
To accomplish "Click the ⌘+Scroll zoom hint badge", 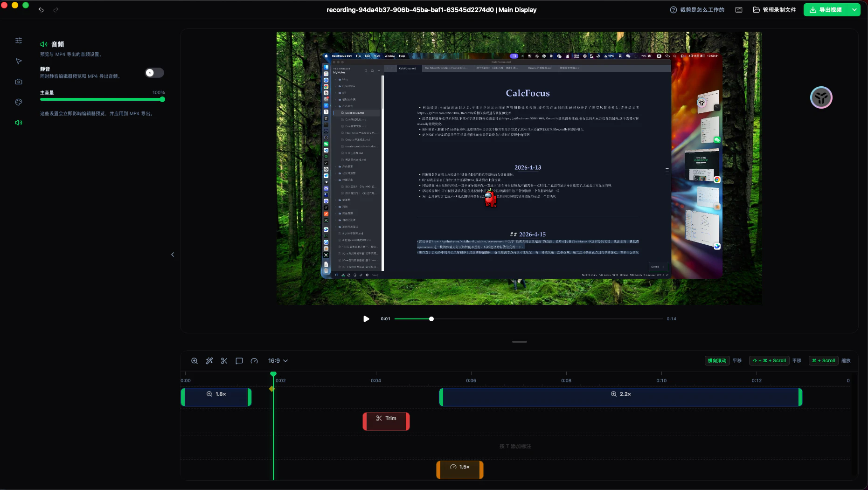I will click(x=823, y=360).
